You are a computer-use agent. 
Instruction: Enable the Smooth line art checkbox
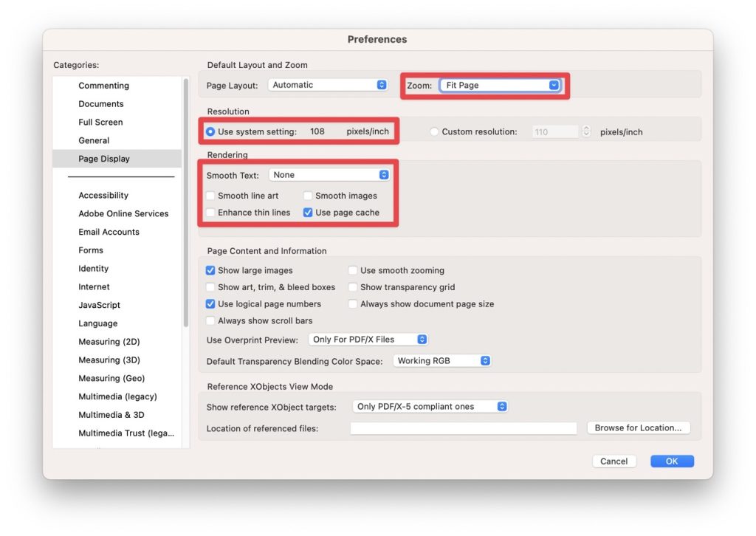coord(210,196)
